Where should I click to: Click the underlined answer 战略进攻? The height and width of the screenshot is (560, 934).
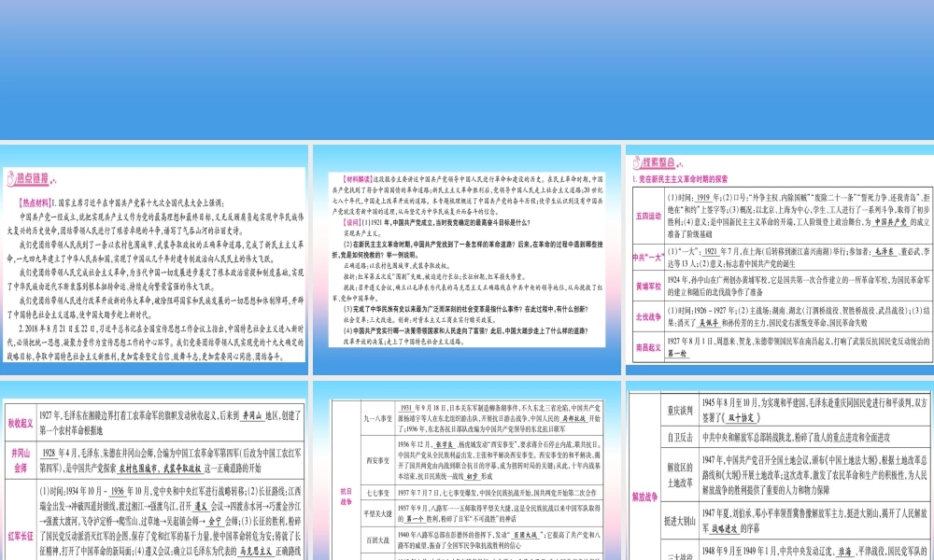725,528
